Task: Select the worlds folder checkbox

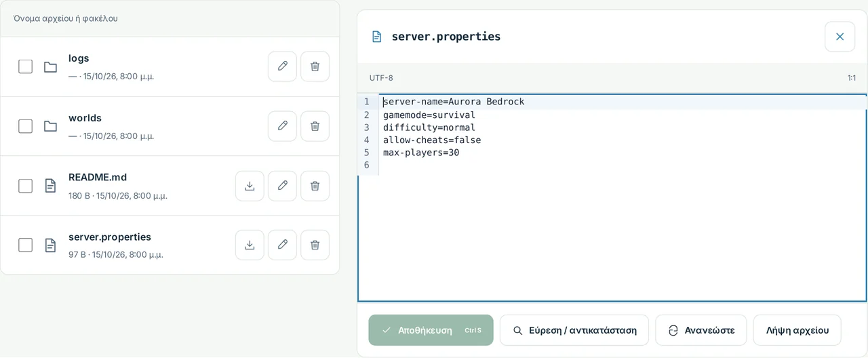Action: tap(25, 126)
